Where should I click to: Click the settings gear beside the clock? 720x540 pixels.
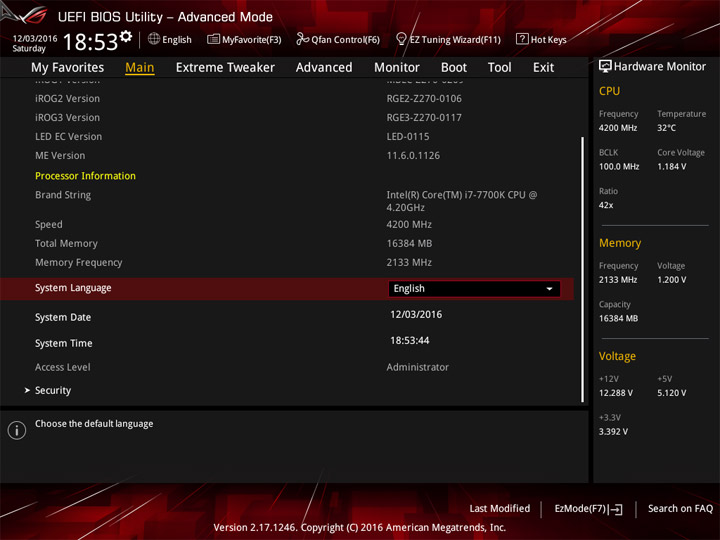pyautogui.click(x=125, y=36)
